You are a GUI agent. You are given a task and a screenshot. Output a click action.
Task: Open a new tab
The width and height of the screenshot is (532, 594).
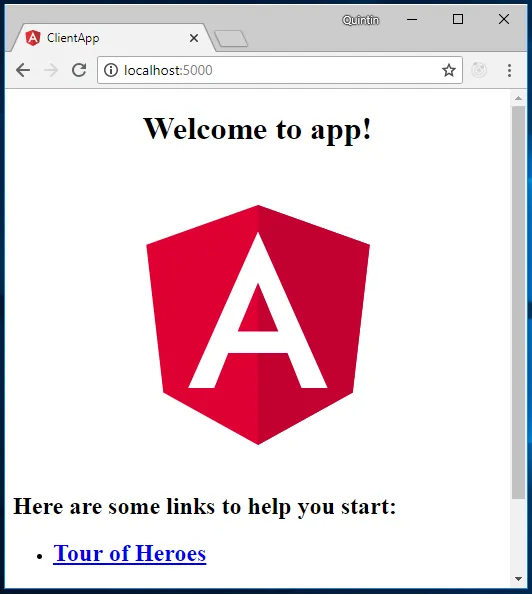[231, 39]
